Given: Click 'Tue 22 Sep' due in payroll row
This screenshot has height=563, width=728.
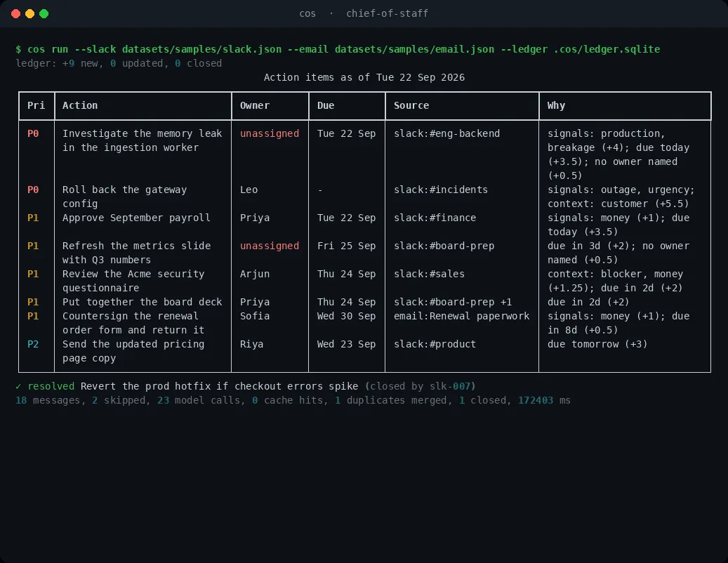Looking at the screenshot, I should click(346, 218).
